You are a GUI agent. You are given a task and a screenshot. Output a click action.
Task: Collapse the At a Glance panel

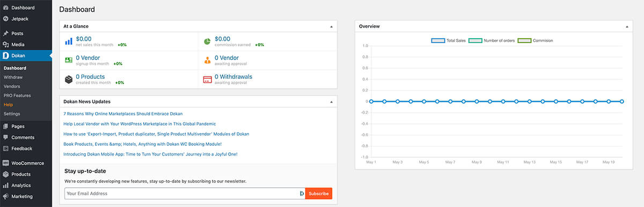point(331,26)
